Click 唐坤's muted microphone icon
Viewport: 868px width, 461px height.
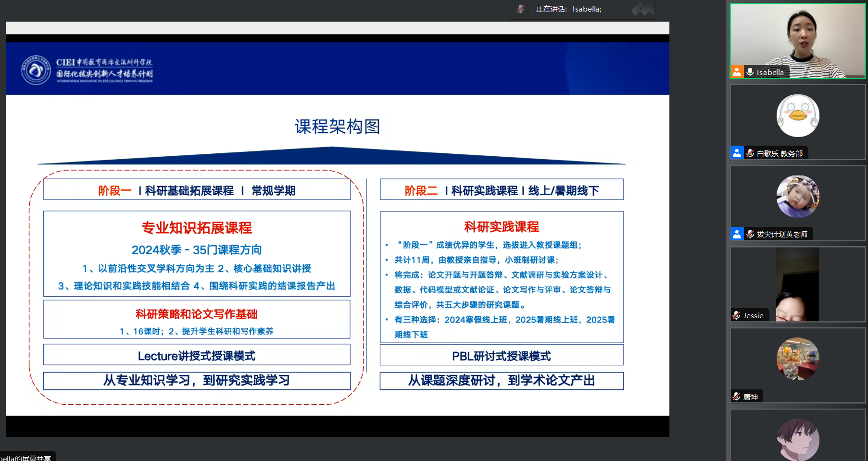pyautogui.click(x=736, y=397)
